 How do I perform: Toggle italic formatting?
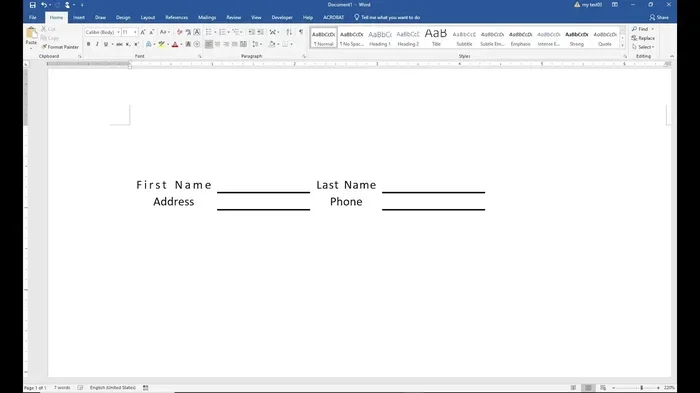97,44
